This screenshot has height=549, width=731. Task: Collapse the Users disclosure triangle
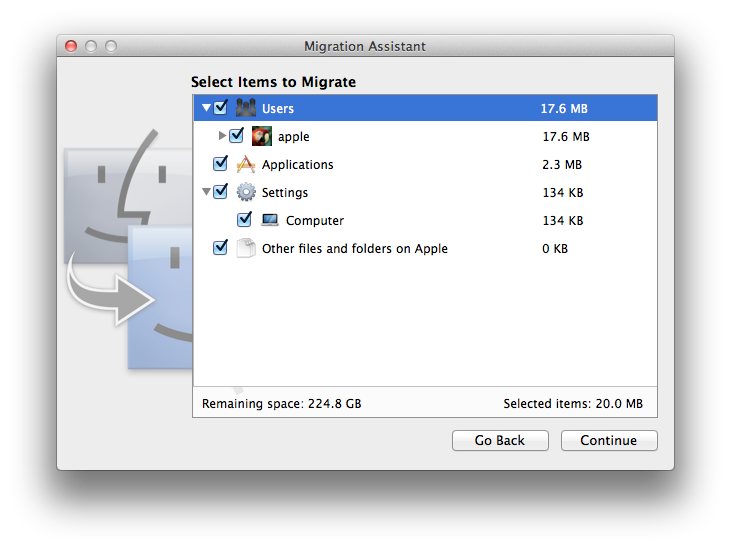[207, 108]
